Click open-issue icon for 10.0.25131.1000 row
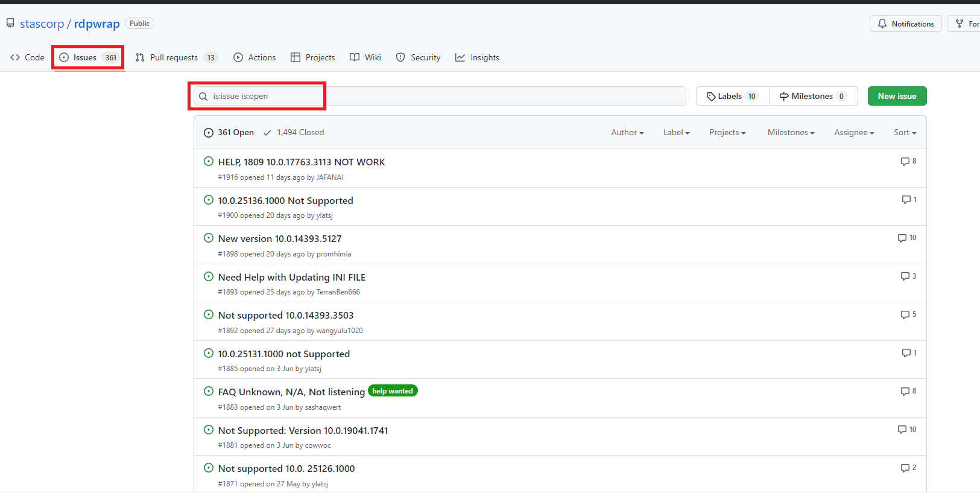 tap(209, 353)
